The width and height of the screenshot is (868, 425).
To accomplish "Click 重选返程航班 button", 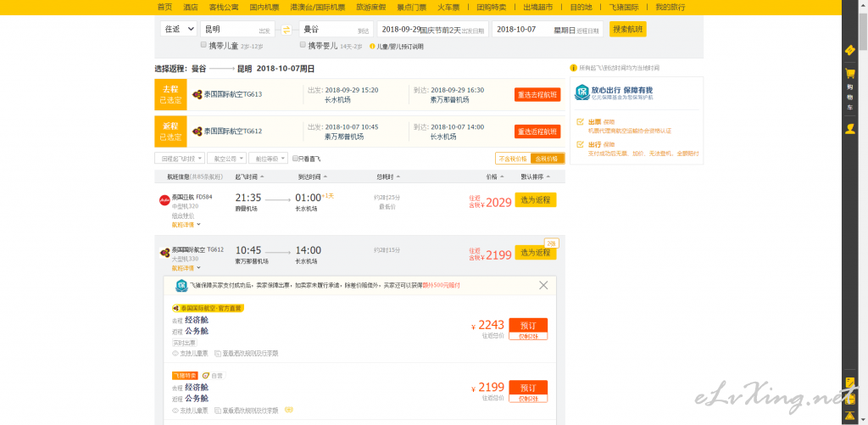I will pyautogui.click(x=537, y=131).
